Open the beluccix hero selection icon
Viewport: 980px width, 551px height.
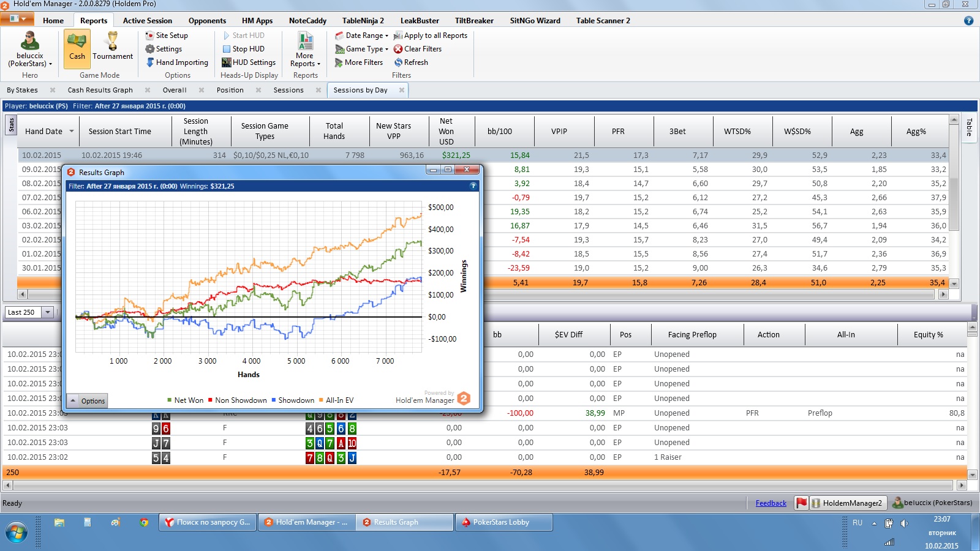point(29,41)
